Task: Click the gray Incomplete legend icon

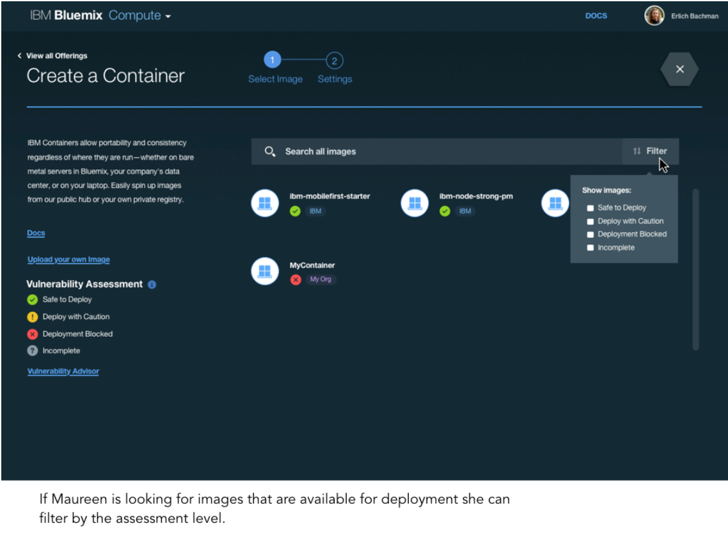Action: (32, 351)
